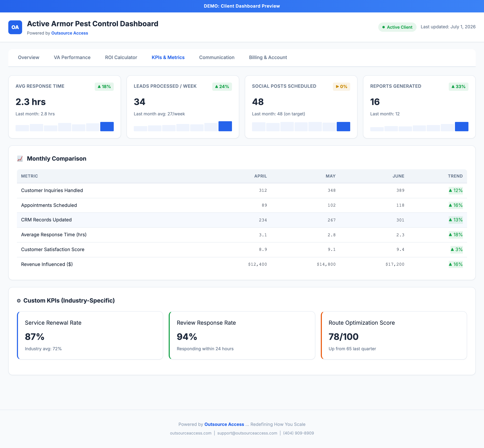Open the VA Performance tab
This screenshot has height=448, width=484.
72,58
